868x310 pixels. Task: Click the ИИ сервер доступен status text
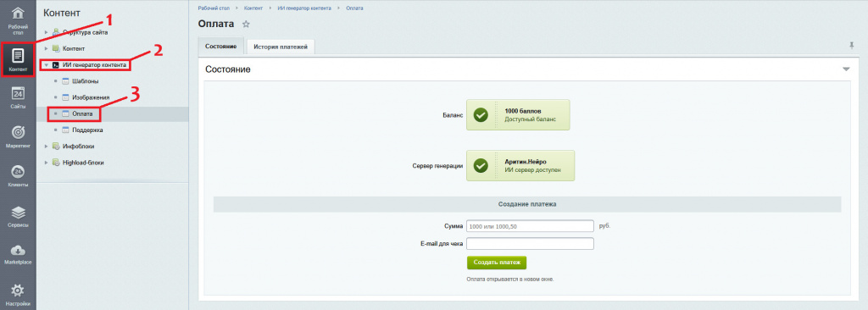[533, 170]
